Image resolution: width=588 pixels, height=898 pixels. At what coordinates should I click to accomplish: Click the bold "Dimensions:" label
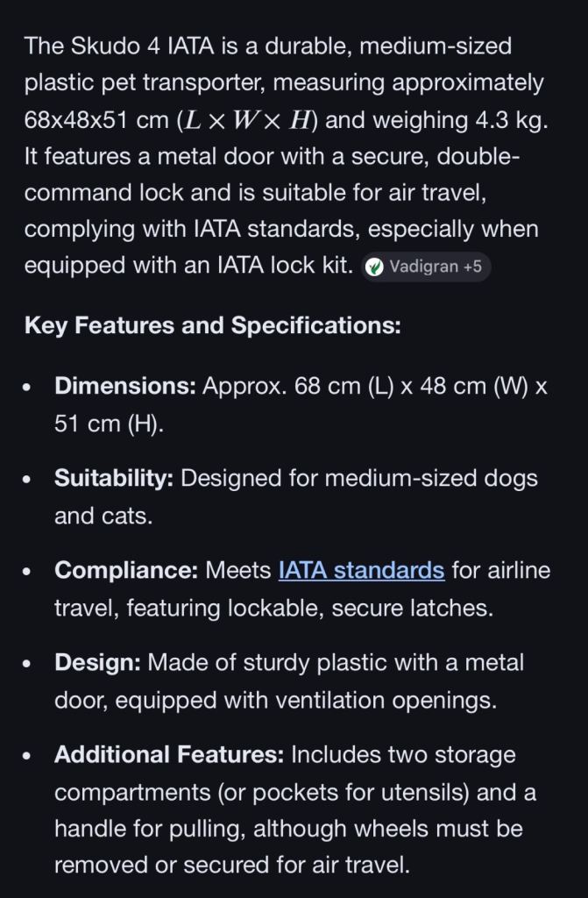coord(124,387)
